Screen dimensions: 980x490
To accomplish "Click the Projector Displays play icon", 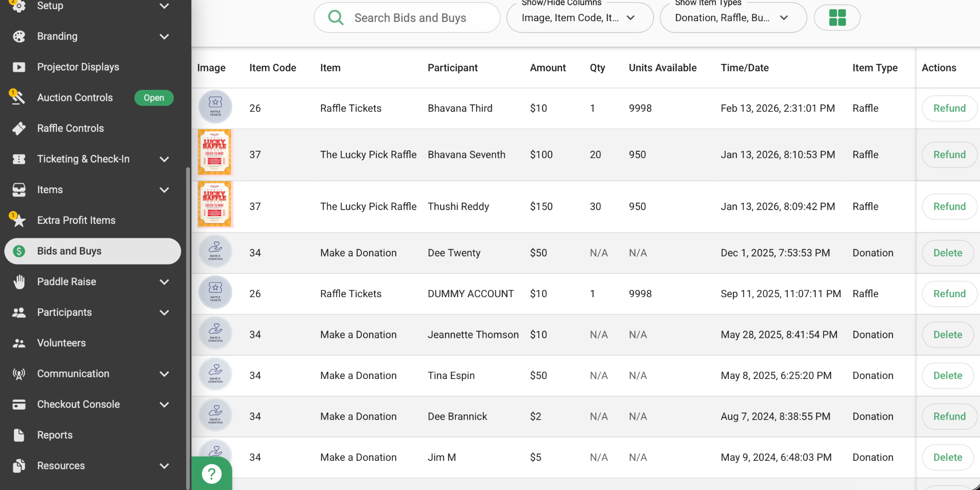I will tap(19, 67).
